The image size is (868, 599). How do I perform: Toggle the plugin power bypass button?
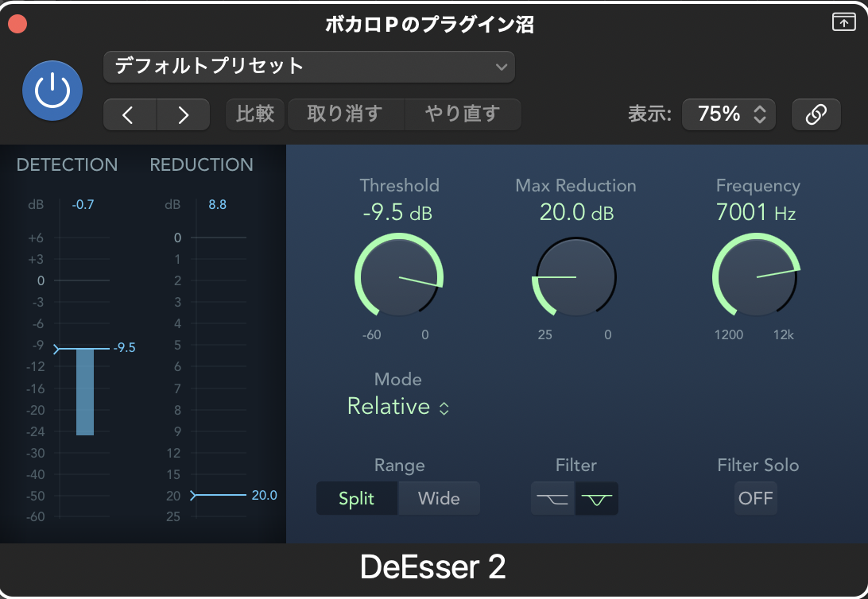pos(52,91)
